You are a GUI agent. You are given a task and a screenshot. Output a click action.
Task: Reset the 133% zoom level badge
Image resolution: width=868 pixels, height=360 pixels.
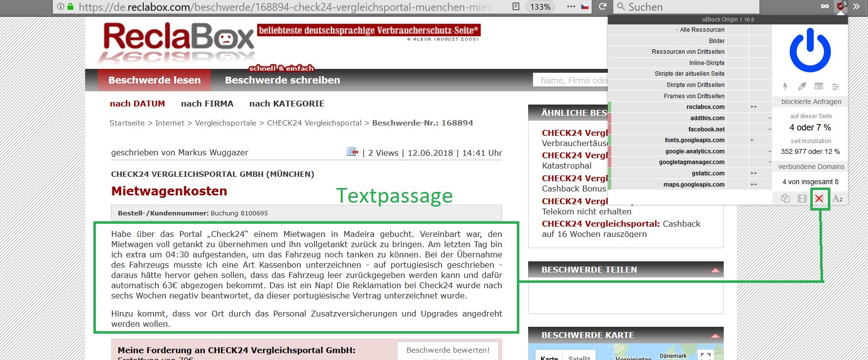coord(540,7)
